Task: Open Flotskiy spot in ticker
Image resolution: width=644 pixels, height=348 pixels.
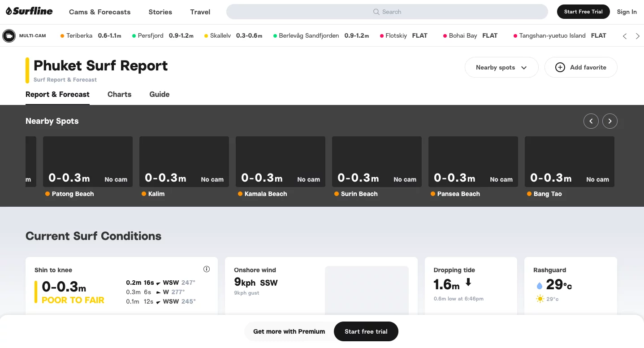Action: coord(404,35)
